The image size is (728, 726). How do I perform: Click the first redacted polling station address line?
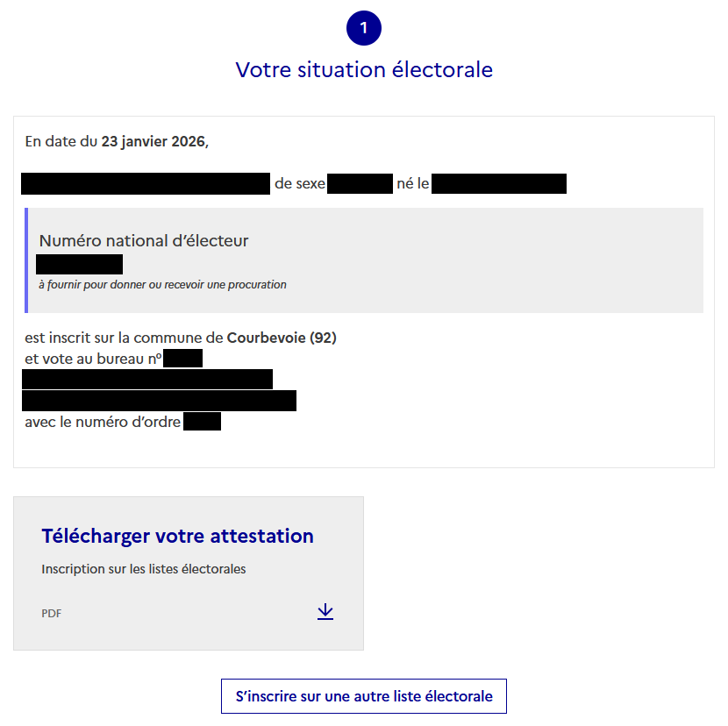click(147, 379)
